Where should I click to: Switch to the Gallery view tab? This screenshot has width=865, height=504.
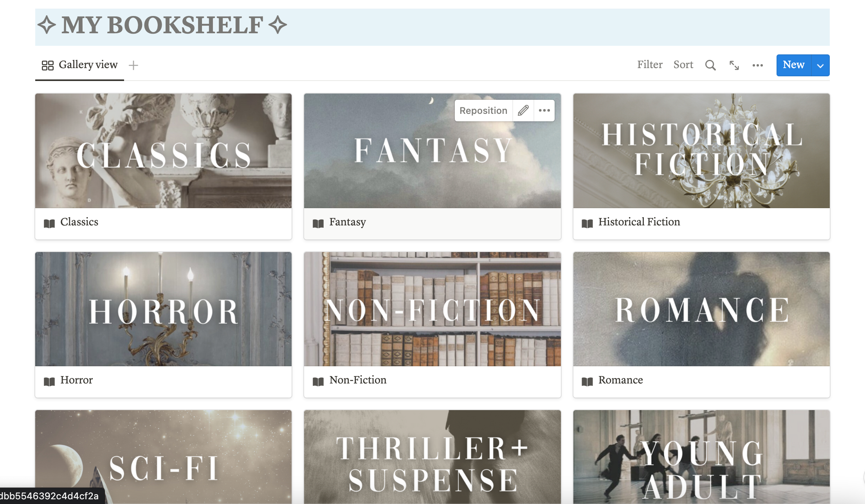[x=80, y=65]
